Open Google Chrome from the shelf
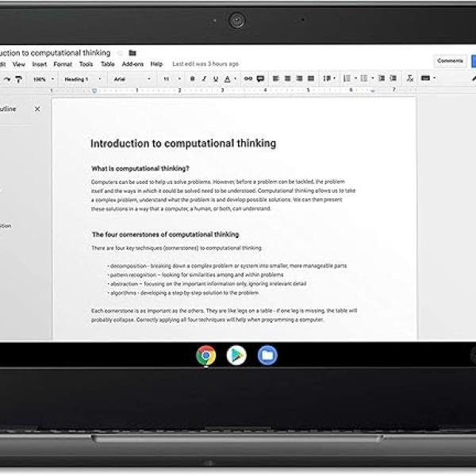Screen dimensions: 476x476 point(205,355)
